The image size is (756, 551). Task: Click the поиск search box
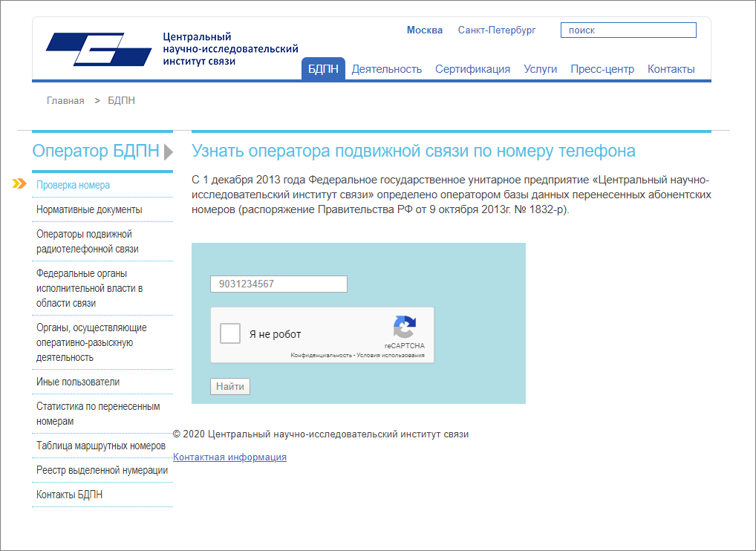click(x=628, y=30)
